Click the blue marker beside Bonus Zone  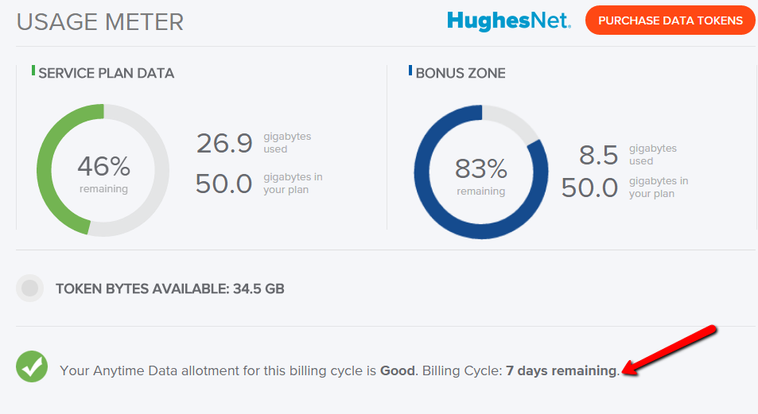(410, 71)
